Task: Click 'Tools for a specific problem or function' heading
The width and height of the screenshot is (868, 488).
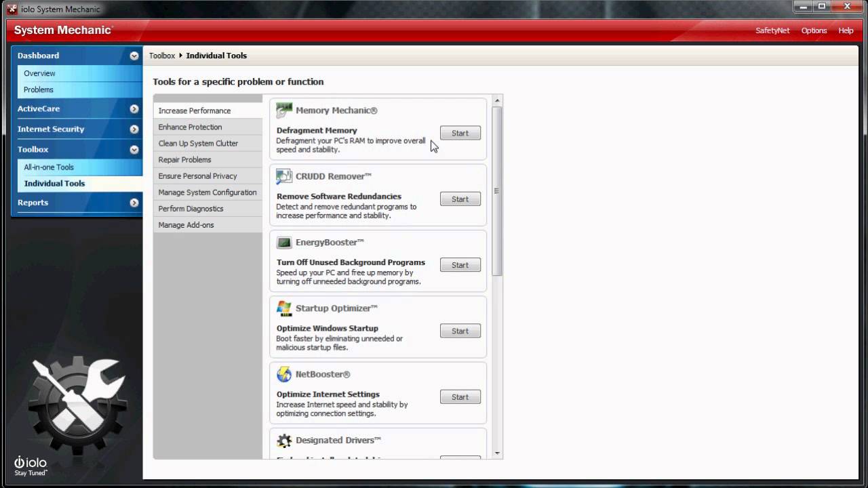Action: [x=238, y=81]
